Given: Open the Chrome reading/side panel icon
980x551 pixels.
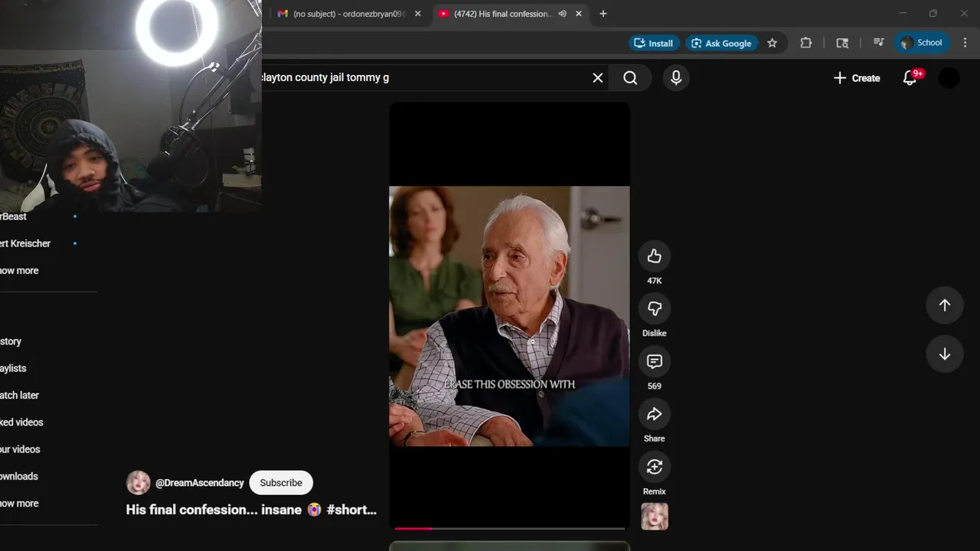Looking at the screenshot, I should (842, 43).
